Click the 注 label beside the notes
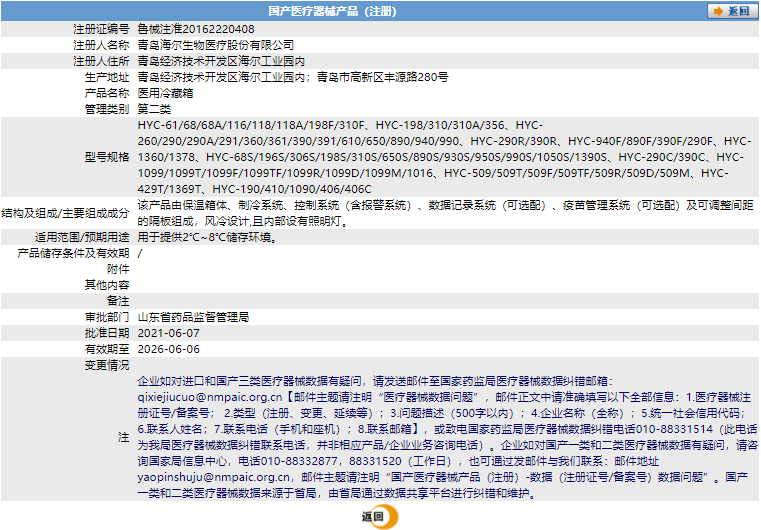The width and height of the screenshot is (761, 530). pos(124,437)
